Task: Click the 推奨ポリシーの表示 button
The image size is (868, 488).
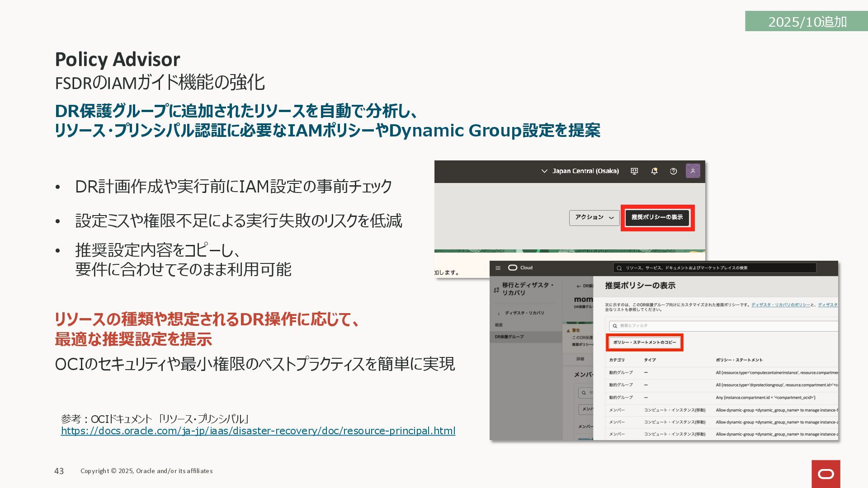Action: pyautogui.click(x=657, y=218)
